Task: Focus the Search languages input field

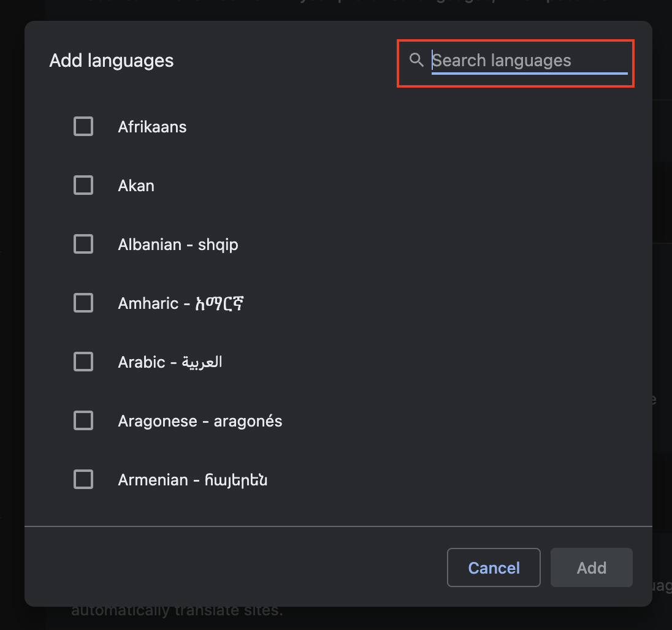Action: point(529,61)
